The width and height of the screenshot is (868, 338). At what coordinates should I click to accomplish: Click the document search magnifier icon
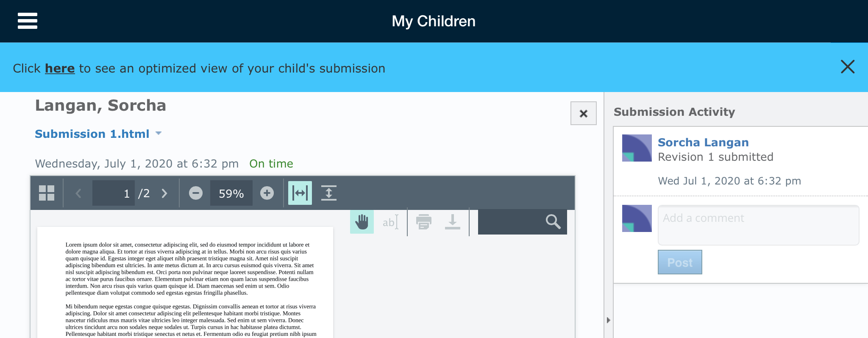coord(553,221)
